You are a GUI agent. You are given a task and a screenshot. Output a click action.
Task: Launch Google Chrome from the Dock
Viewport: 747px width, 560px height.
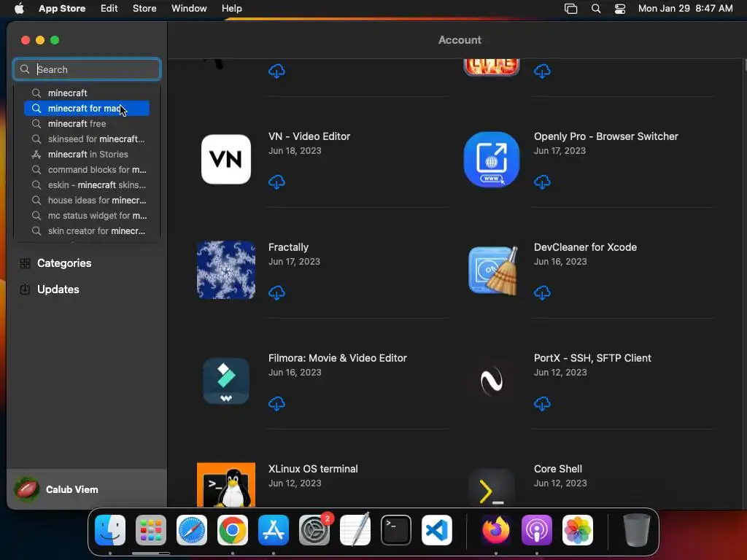(233, 530)
